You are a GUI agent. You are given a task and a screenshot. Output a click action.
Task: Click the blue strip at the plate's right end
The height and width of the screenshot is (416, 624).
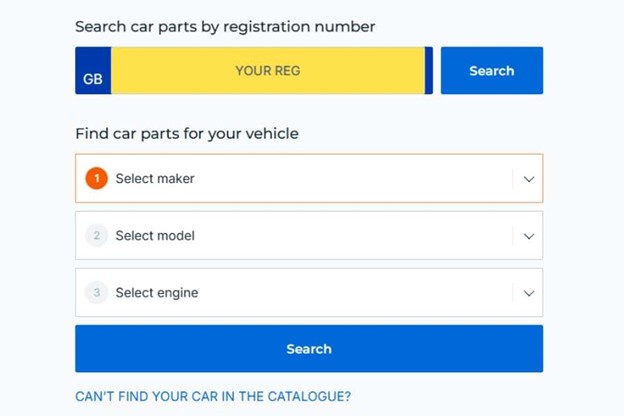(x=429, y=71)
